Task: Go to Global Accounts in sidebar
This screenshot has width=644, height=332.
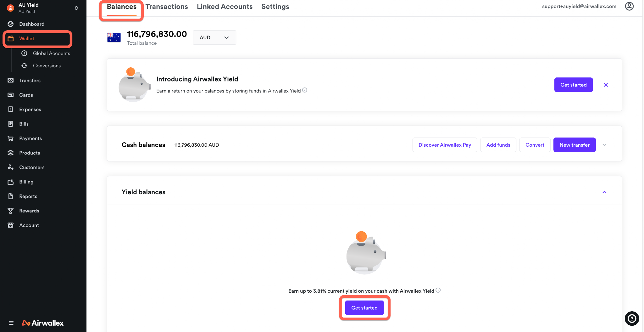Action: [x=52, y=53]
